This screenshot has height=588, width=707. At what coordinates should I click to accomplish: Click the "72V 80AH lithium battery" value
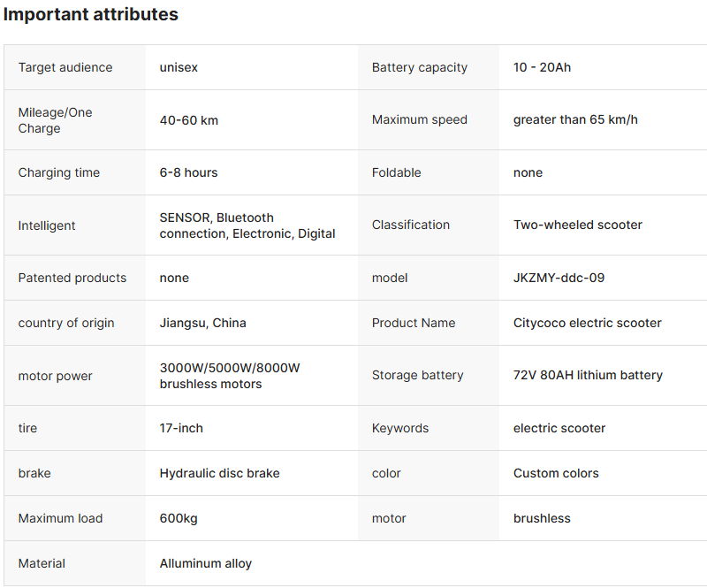588,375
